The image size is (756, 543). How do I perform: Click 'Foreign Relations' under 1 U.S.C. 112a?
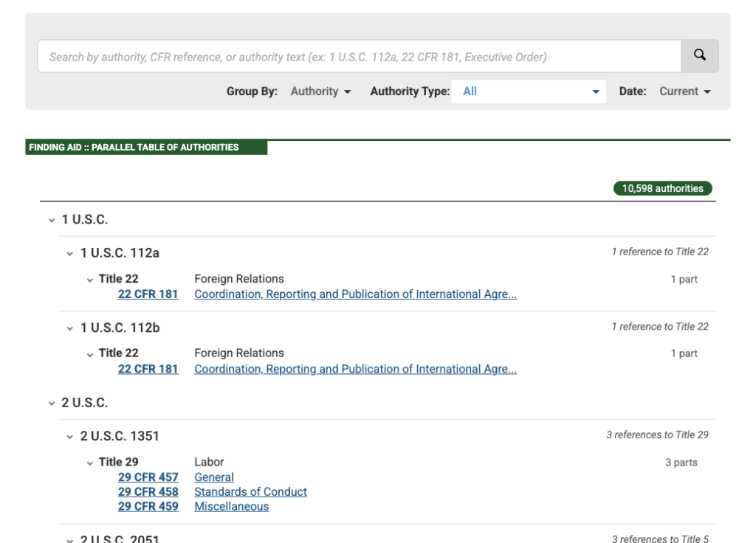pos(239,279)
